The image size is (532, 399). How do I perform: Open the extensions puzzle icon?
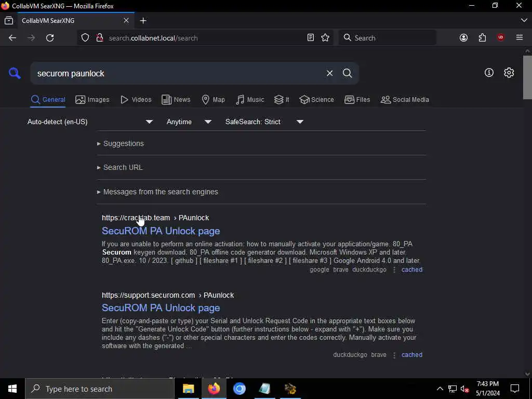[x=482, y=37]
